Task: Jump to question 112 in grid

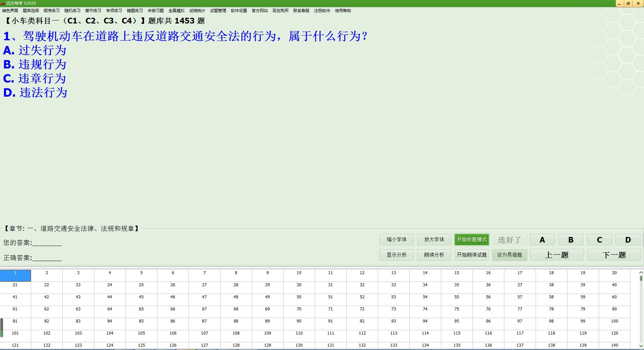Action: click(362, 336)
